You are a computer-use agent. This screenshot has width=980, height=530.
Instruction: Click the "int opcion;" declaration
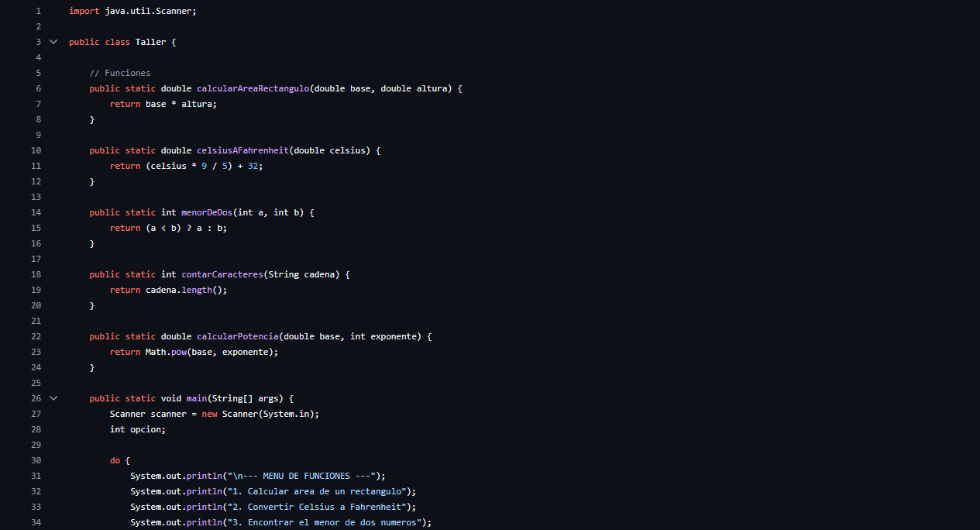138,429
